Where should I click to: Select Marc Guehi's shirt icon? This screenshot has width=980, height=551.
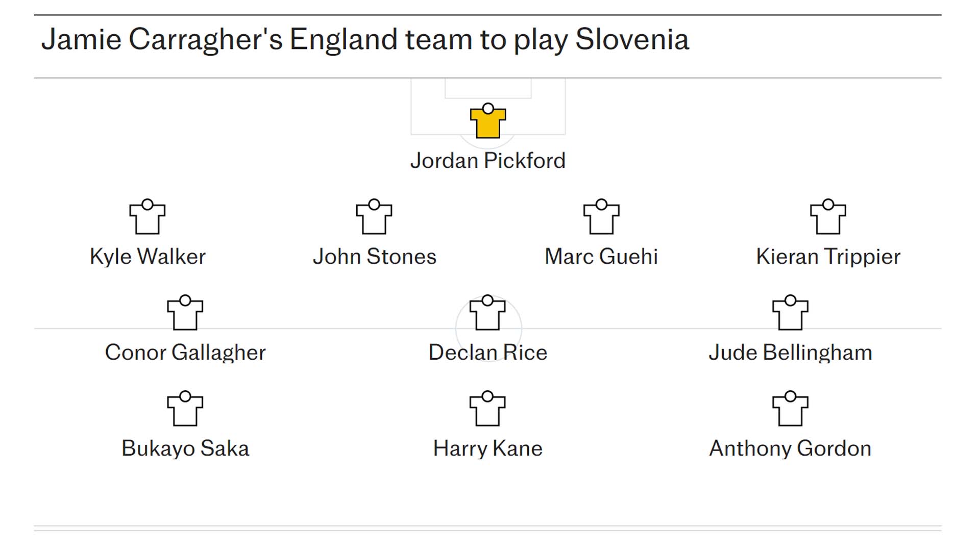point(601,217)
